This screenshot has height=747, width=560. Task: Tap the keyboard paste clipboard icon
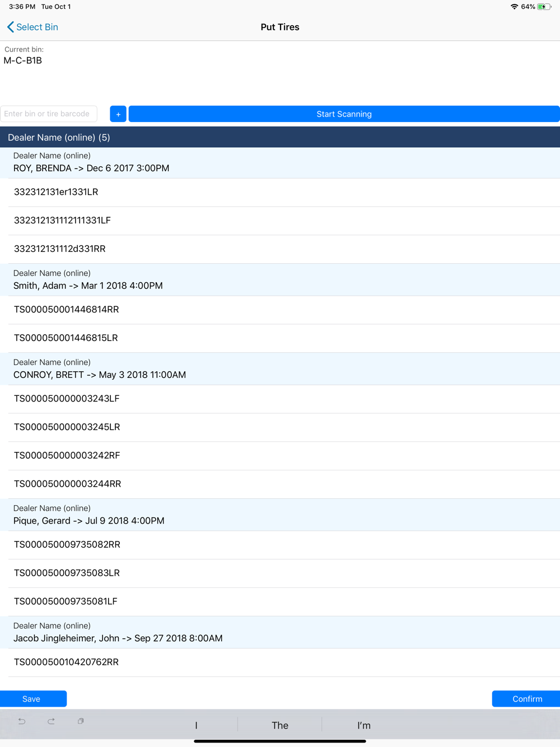coord(81,721)
